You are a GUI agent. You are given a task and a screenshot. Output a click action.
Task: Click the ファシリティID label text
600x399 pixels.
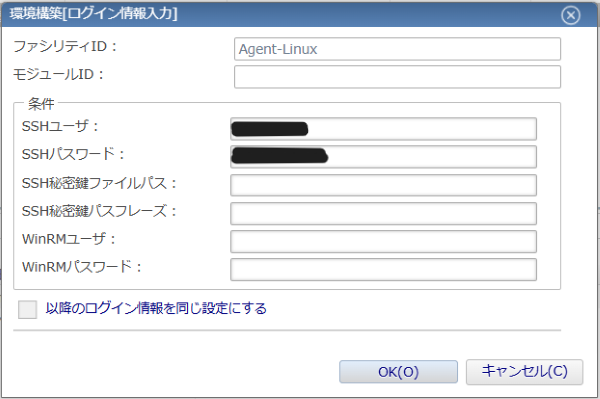(x=65, y=46)
